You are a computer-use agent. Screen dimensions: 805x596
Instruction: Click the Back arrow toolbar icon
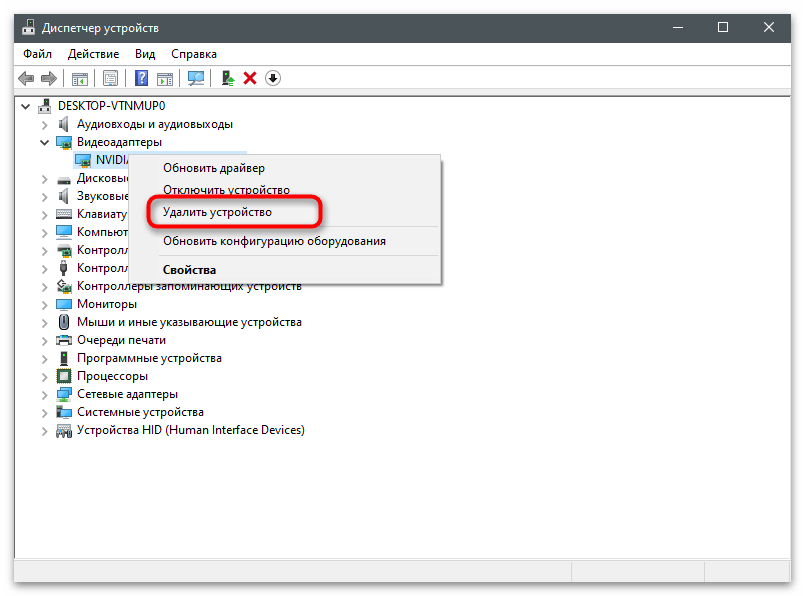click(x=25, y=78)
